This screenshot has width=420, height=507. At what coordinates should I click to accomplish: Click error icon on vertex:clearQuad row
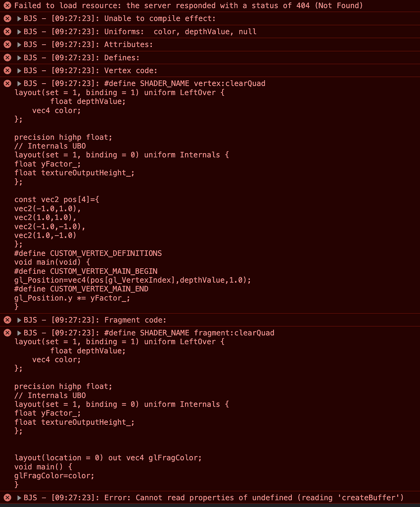pyautogui.click(x=7, y=83)
